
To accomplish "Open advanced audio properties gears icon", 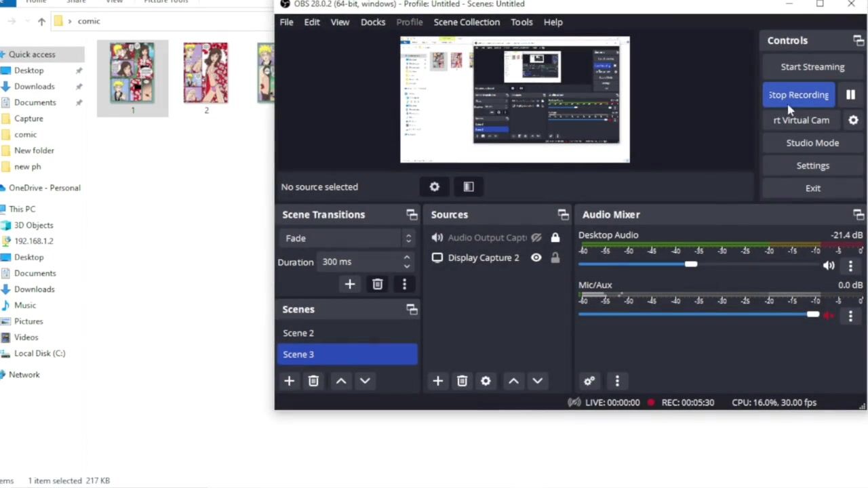I will (589, 381).
